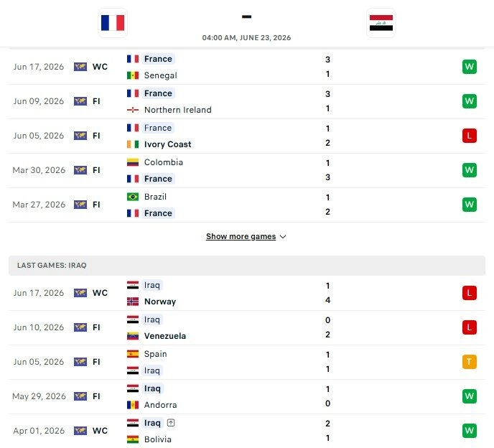494x448 pixels.
Task: Click the promotion arrow icon beside Iraq
Action: [x=171, y=423]
